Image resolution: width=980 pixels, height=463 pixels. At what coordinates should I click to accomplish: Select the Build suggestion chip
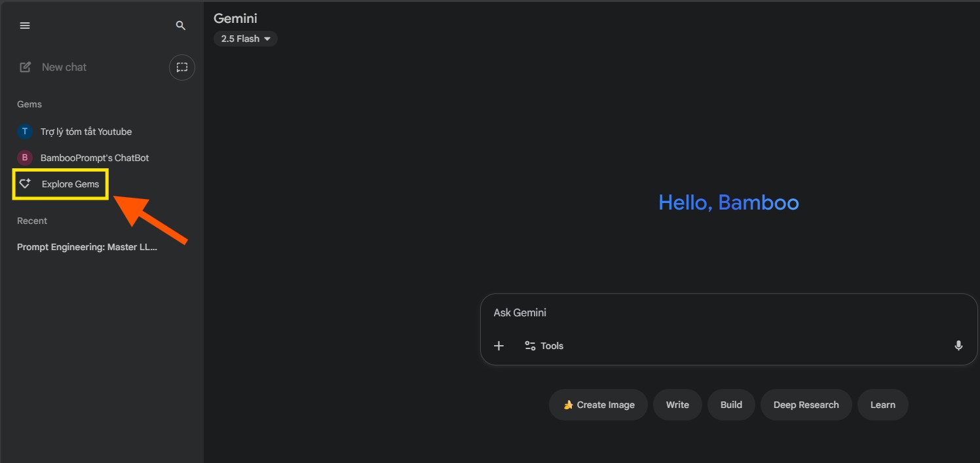click(x=731, y=405)
